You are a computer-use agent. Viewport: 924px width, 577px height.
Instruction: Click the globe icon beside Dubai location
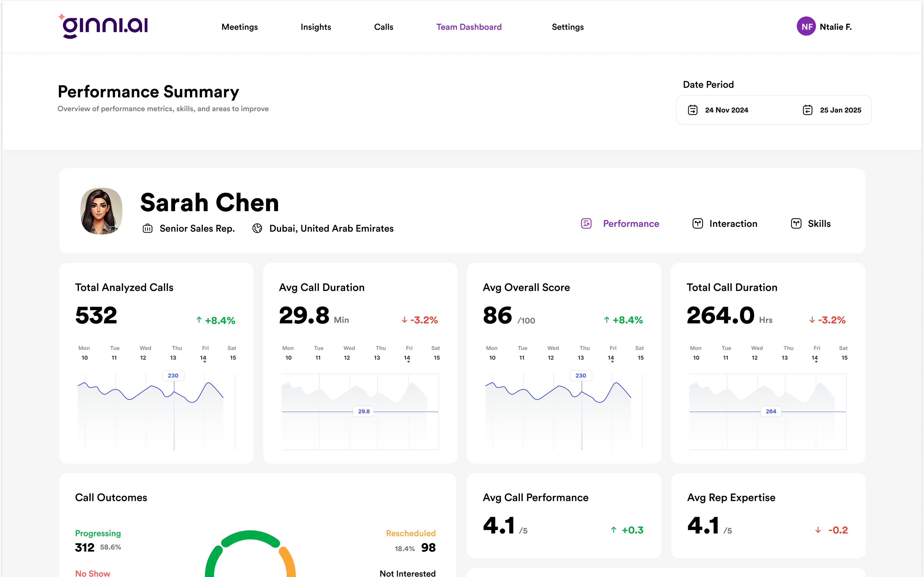pyautogui.click(x=257, y=228)
